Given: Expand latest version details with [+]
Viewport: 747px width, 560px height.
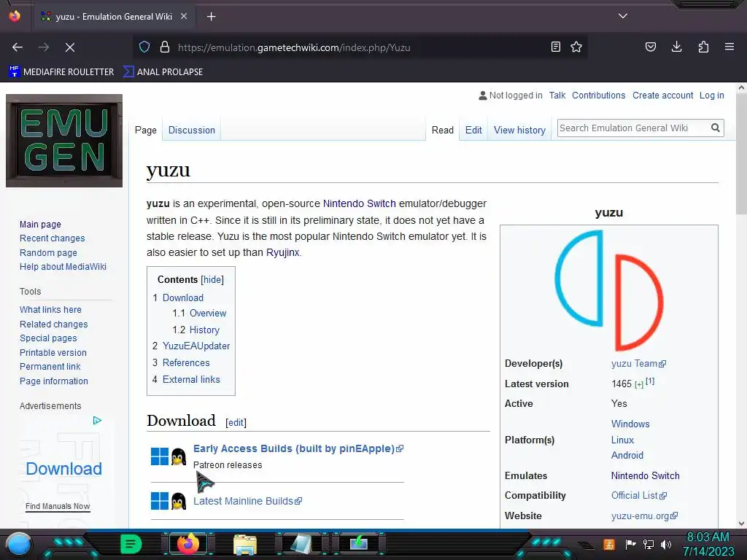Looking at the screenshot, I should 639,385.
